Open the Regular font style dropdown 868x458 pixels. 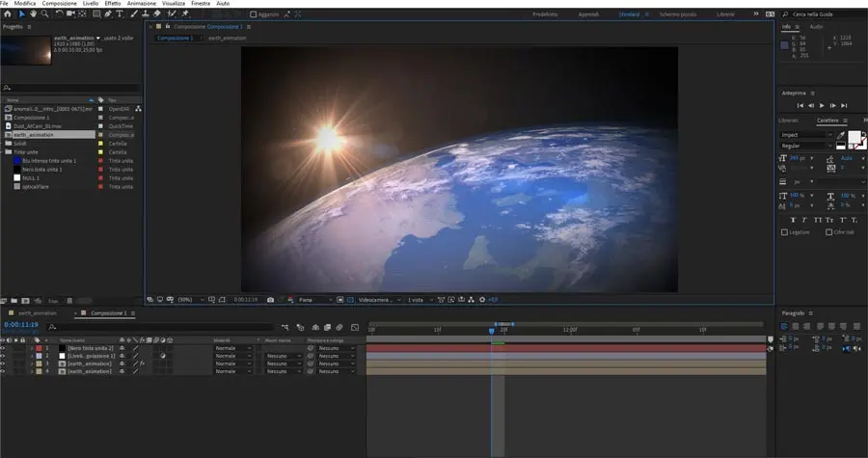806,146
